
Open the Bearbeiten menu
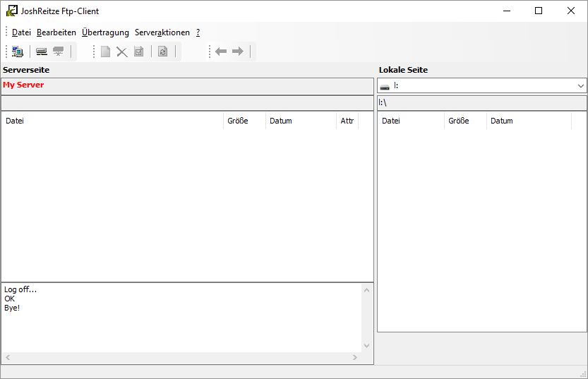click(x=56, y=32)
